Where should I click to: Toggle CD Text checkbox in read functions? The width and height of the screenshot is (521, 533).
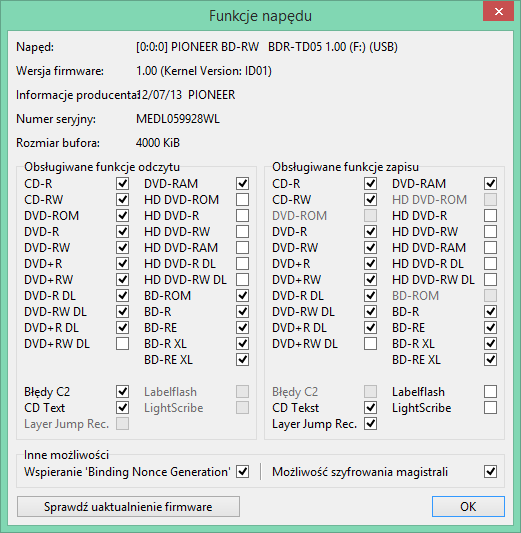point(122,408)
